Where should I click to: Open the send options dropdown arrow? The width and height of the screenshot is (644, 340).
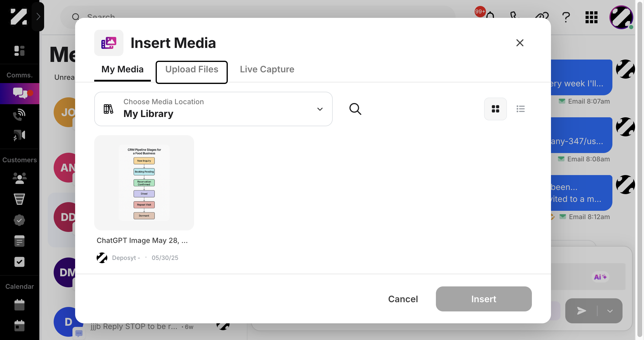click(x=610, y=311)
